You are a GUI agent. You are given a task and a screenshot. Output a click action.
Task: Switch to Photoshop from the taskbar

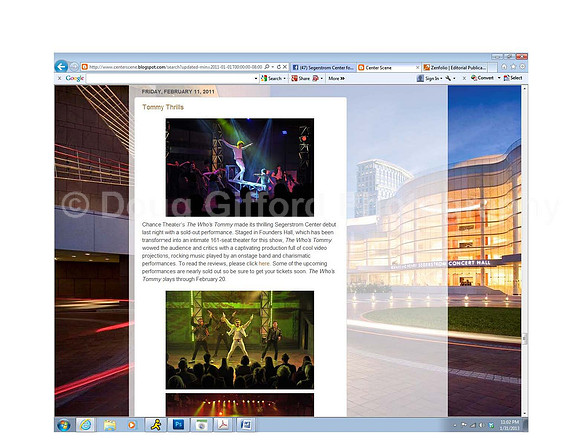178,425
